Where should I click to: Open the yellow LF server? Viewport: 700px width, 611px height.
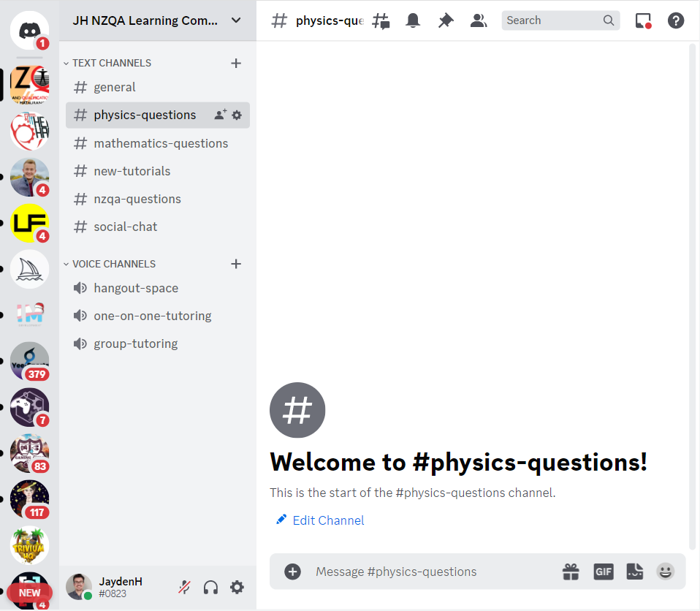[29, 224]
